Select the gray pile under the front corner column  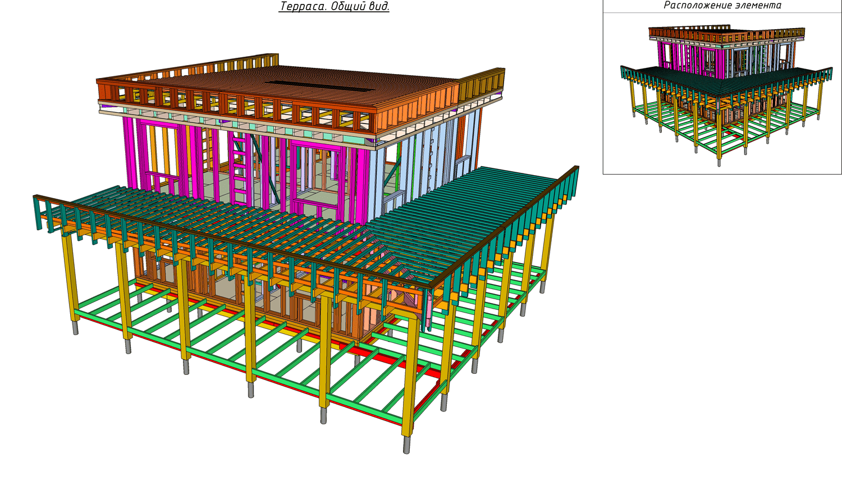[406, 445]
